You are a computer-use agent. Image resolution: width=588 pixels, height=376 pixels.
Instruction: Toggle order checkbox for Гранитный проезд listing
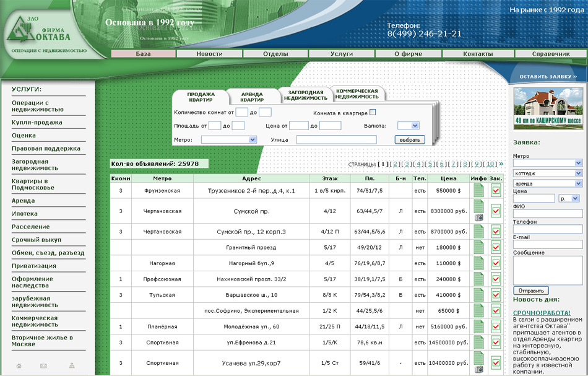click(496, 247)
